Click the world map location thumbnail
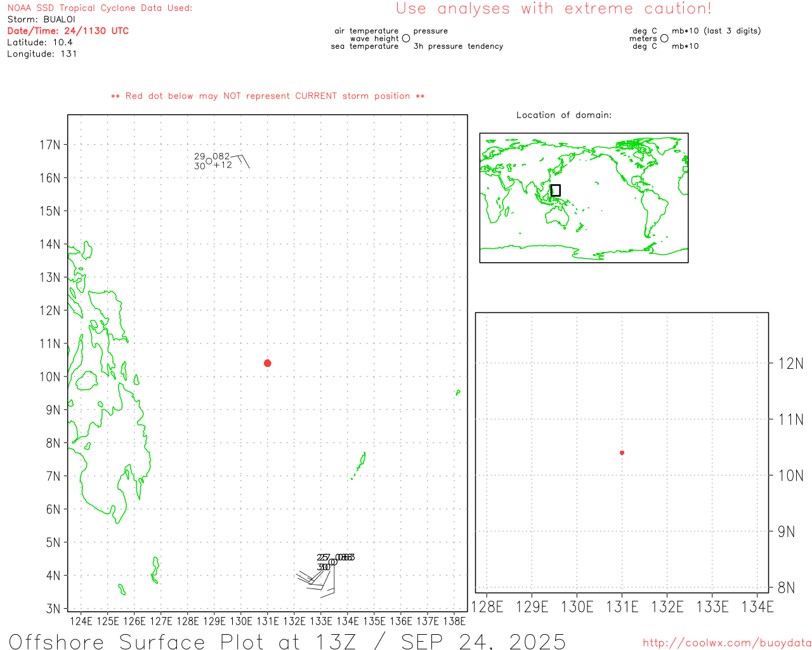812x650 pixels. tap(584, 198)
